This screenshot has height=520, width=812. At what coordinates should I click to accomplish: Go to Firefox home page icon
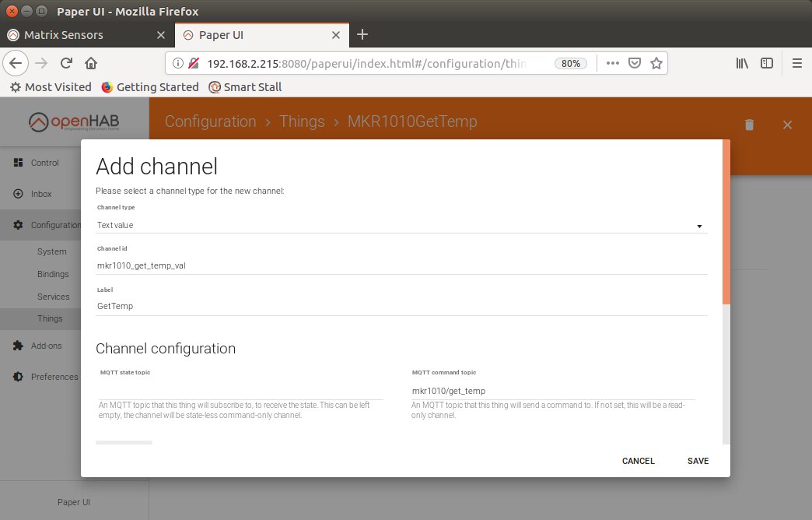(91, 63)
